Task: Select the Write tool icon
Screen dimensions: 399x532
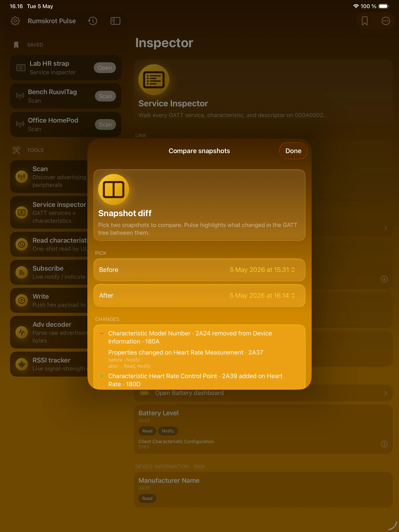Action: point(22,300)
